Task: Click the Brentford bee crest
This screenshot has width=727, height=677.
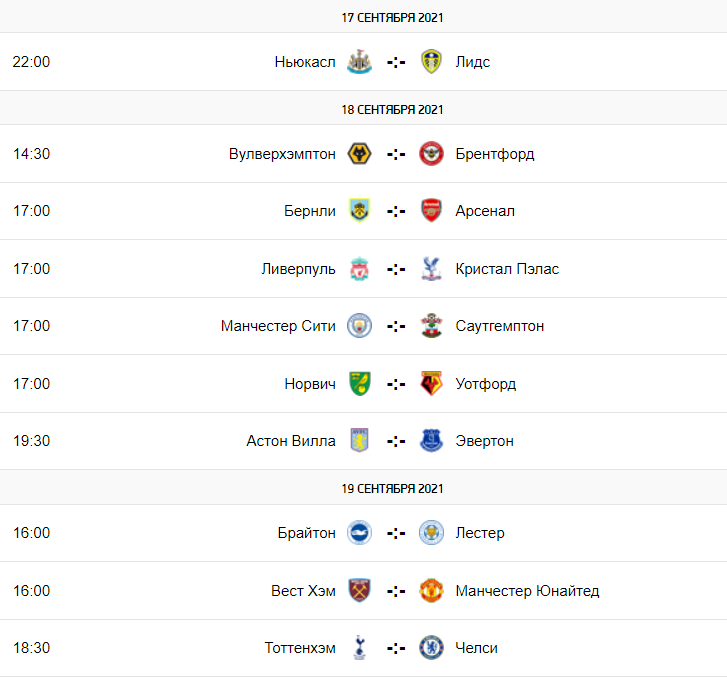Action: (431, 153)
